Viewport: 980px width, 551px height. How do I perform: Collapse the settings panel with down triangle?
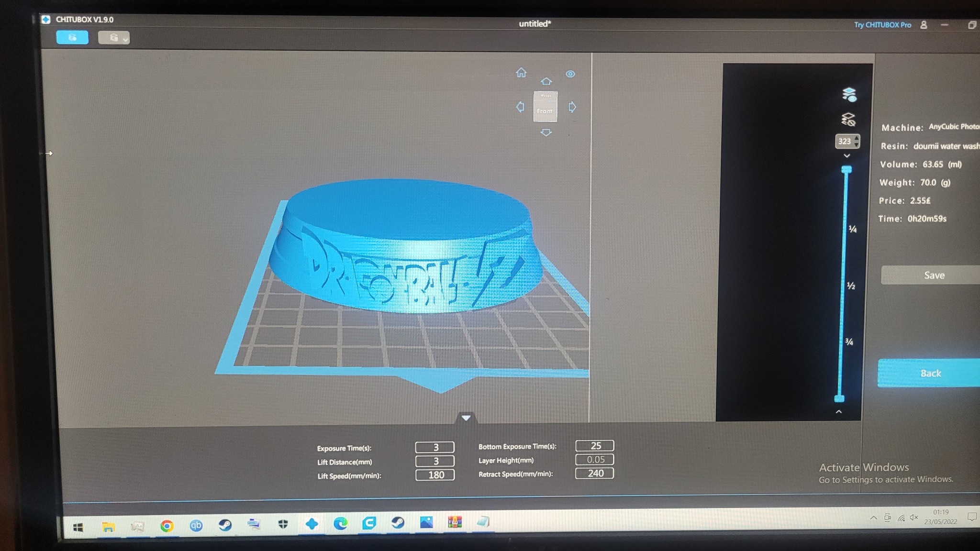pyautogui.click(x=466, y=418)
